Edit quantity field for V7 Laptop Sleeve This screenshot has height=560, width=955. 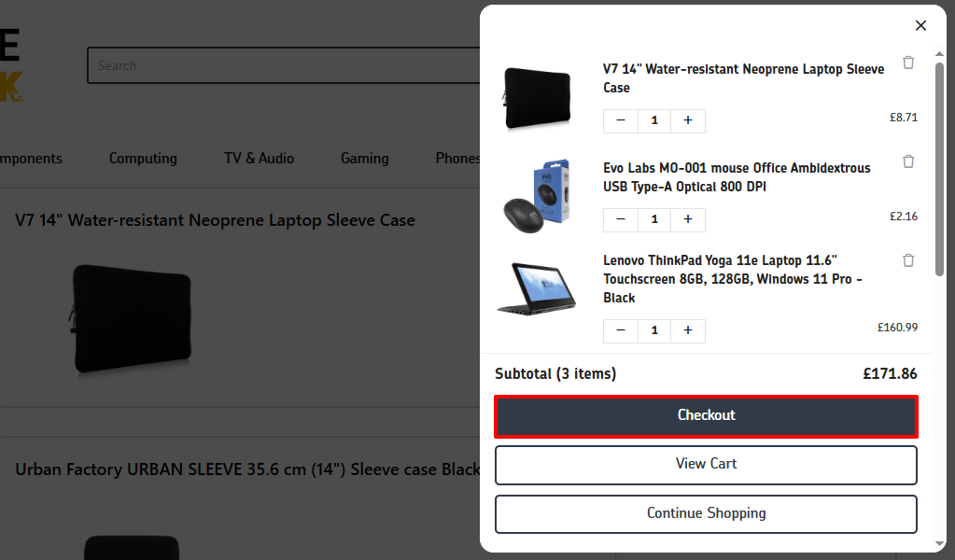(654, 120)
